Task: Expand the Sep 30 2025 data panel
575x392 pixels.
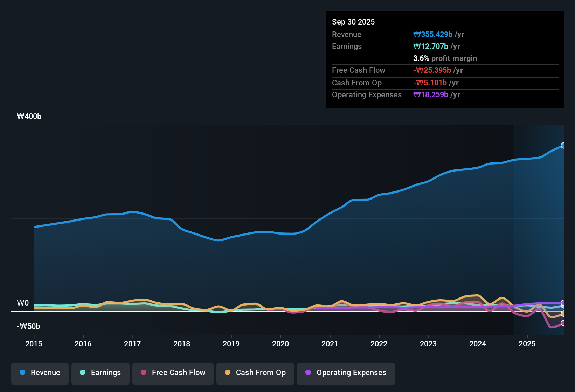Action: click(x=353, y=22)
